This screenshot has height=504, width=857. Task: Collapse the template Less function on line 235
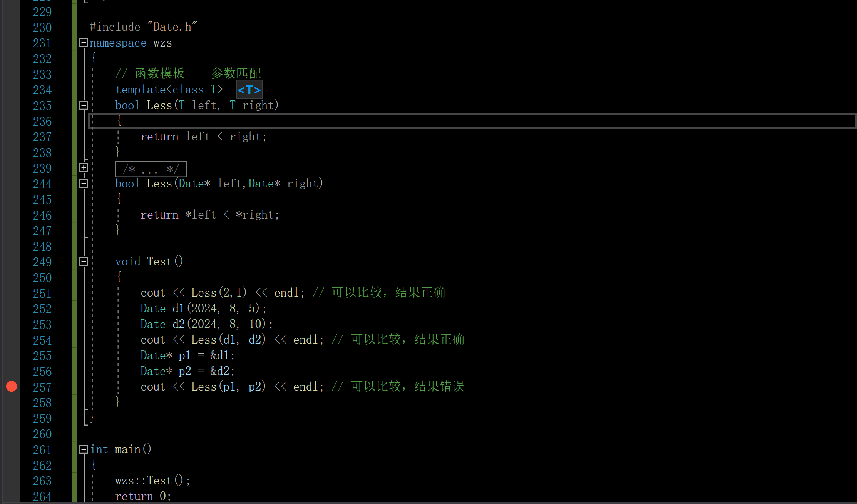coord(84,105)
